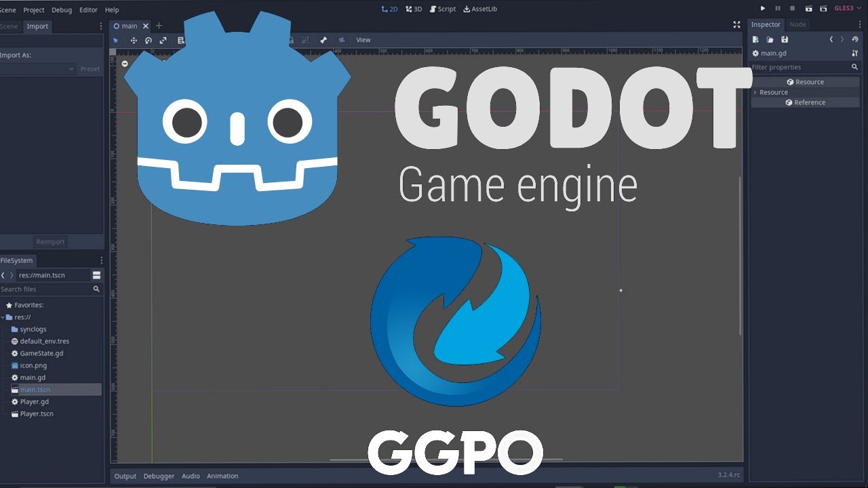Image resolution: width=868 pixels, height=488 pixels.
Task: Click the Reimport button
Action: 50,242
